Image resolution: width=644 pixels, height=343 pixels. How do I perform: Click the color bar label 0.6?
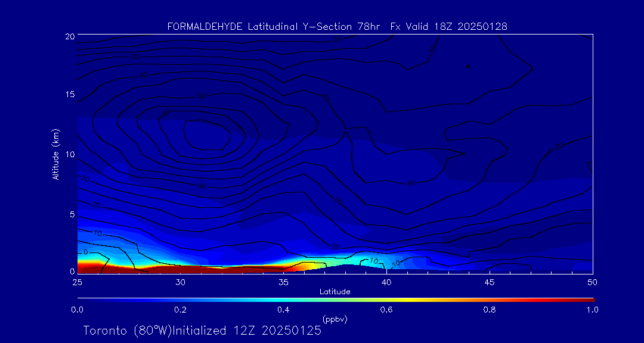point(386,310)
